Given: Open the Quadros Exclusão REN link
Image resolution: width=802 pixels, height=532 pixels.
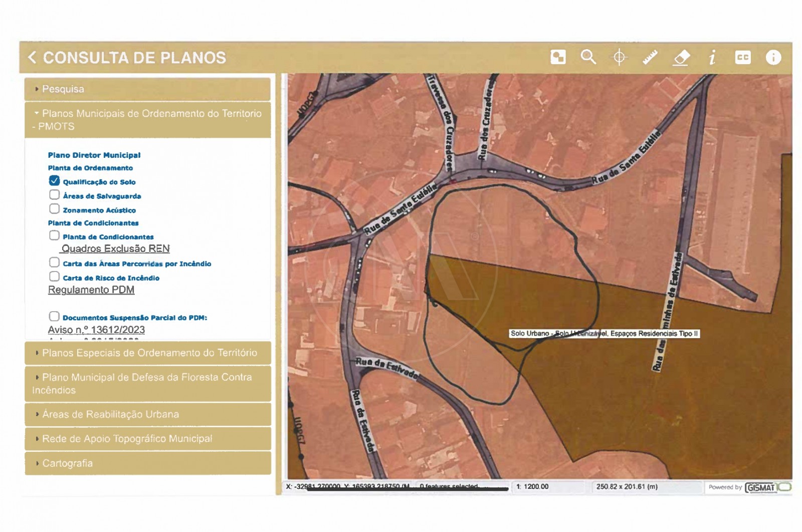Looking at the screenshot, I should [x=115, y=249].
